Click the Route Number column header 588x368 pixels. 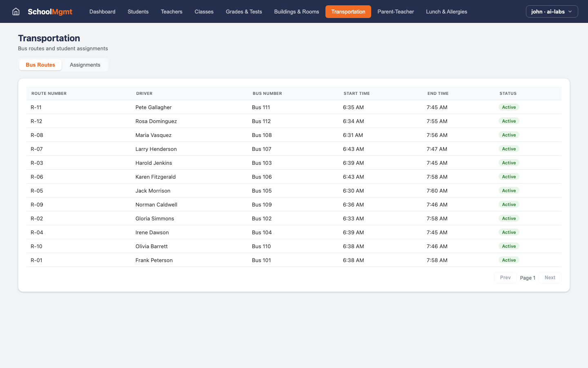click(49, 93)
